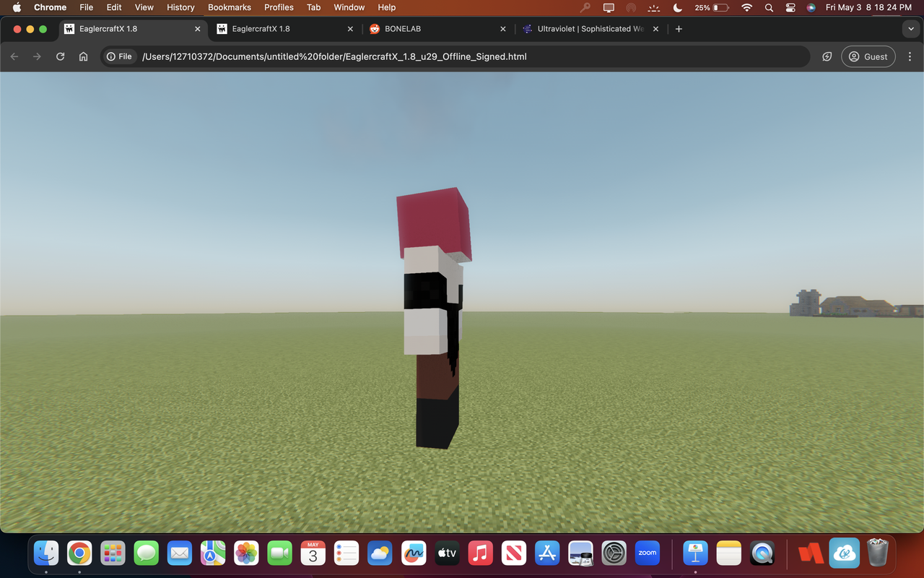This screenshot has width=924, height=578.
Task: Open the Profiles menu
Action: pos(279,7)
